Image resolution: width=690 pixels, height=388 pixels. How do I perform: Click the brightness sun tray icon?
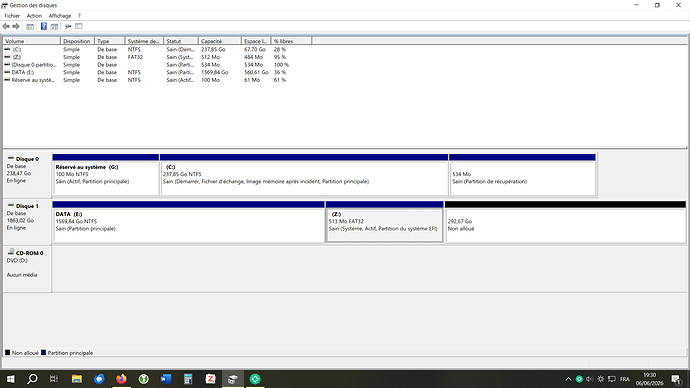coord(601,379)
